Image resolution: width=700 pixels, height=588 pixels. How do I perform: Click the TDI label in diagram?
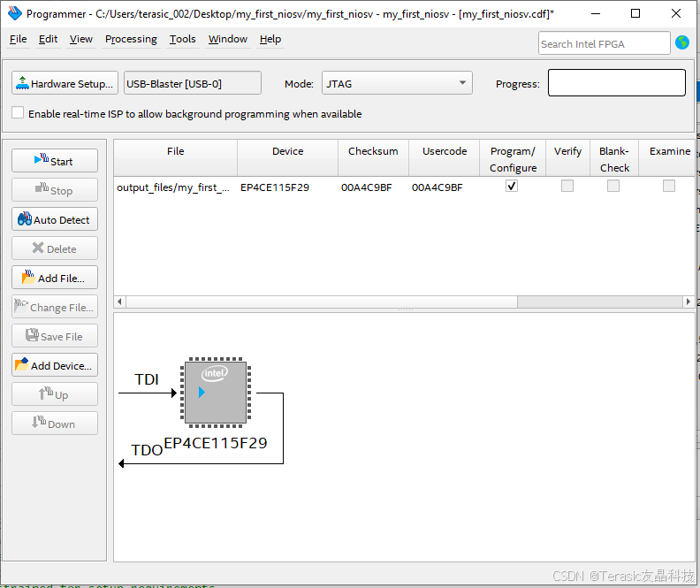pos(147,379)
